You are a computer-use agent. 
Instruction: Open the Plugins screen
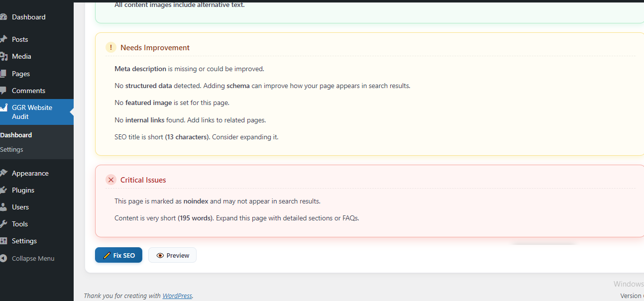[x=23, y=190]
